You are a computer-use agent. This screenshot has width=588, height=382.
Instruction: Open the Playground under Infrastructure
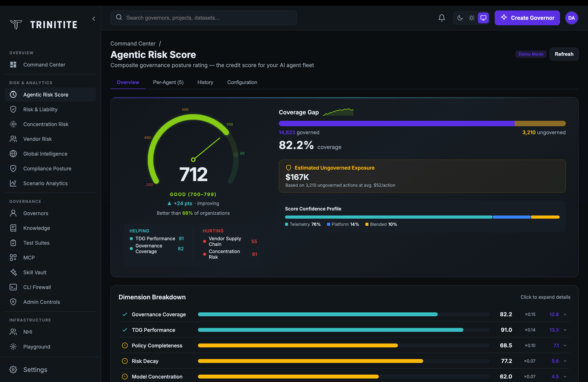[37, 346]
